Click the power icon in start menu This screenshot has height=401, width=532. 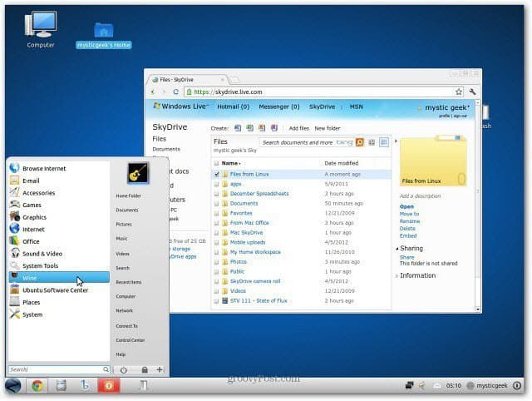point(124,370)
